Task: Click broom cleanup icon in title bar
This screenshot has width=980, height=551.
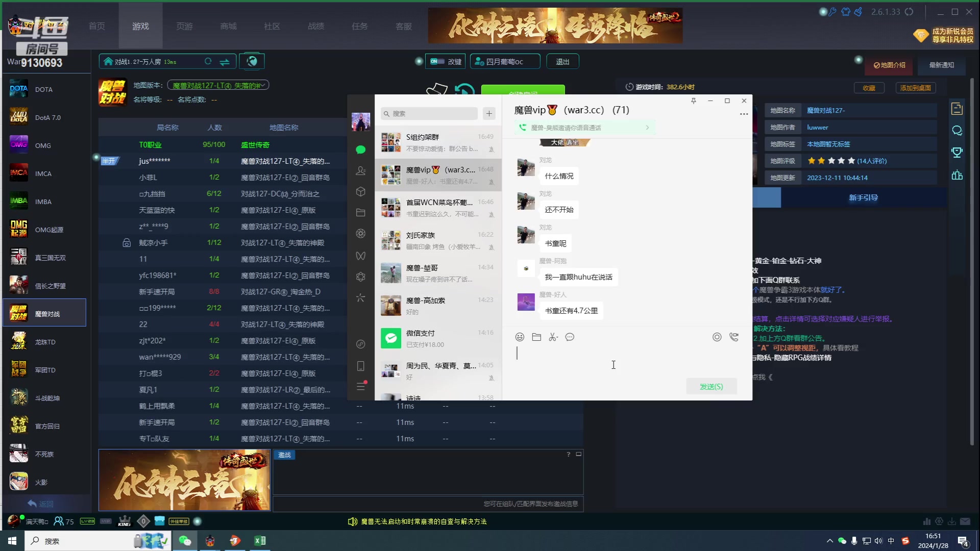Action: [x=859, y=12]
